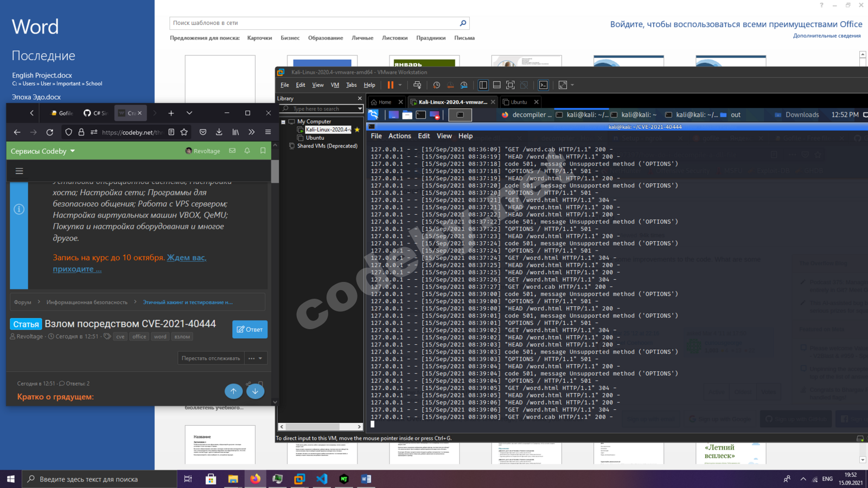The width and height of the screenshot is (868, 488).
Task: Enter full screen mode in VMware toolbar
Action: [510, 85]
